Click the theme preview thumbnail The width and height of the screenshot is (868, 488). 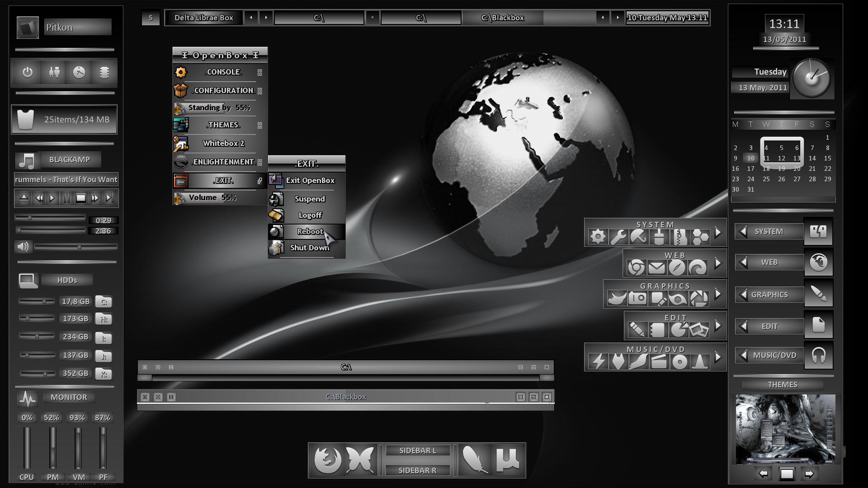786,429
